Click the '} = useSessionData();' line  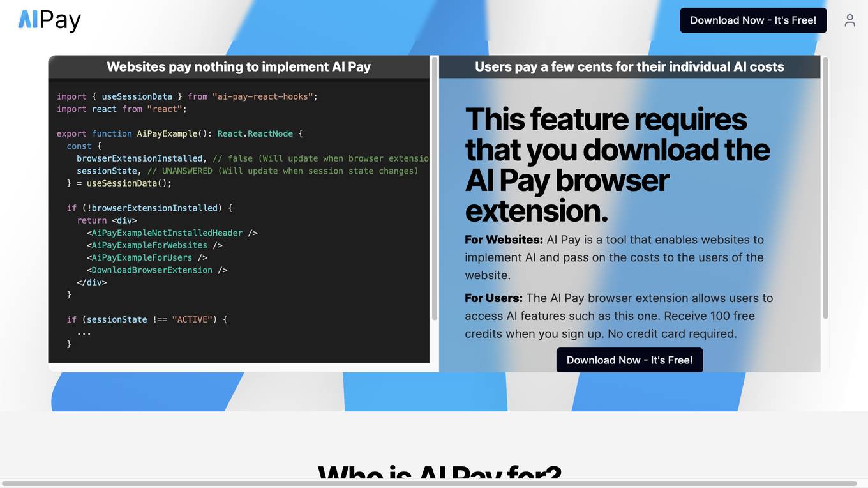[119, 183]
